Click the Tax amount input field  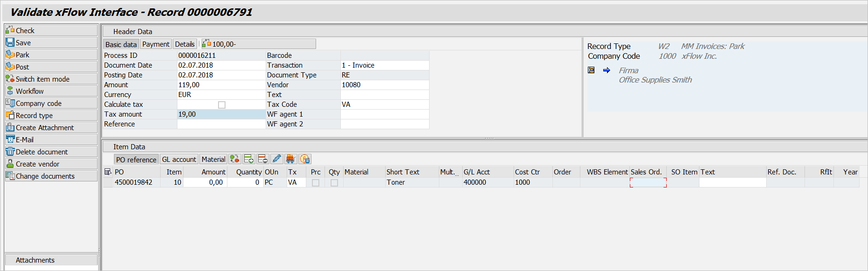[x=221, y=114]
